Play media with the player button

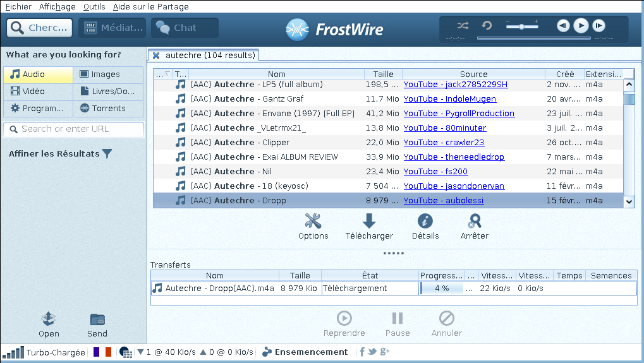click(x=581, y=25)
